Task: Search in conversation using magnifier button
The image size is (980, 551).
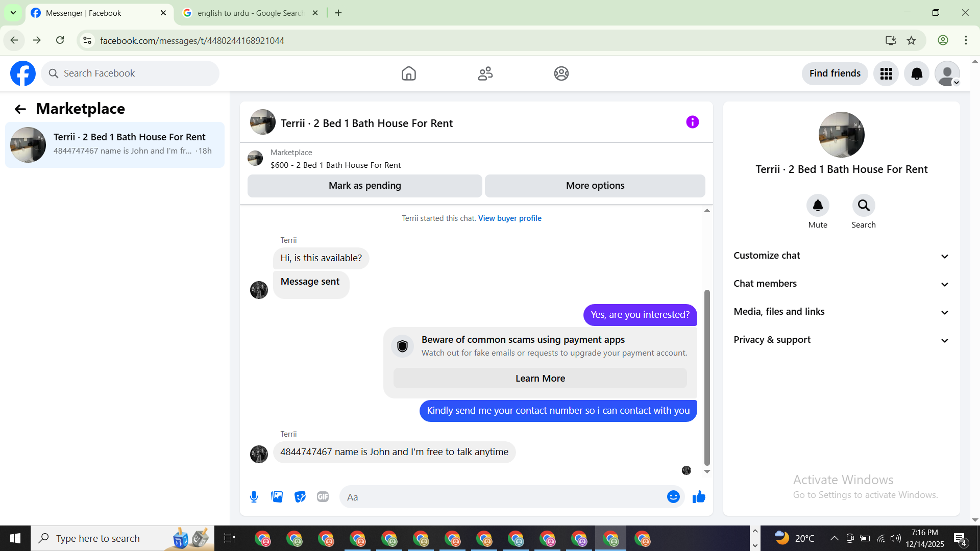Action: (863, 206)
